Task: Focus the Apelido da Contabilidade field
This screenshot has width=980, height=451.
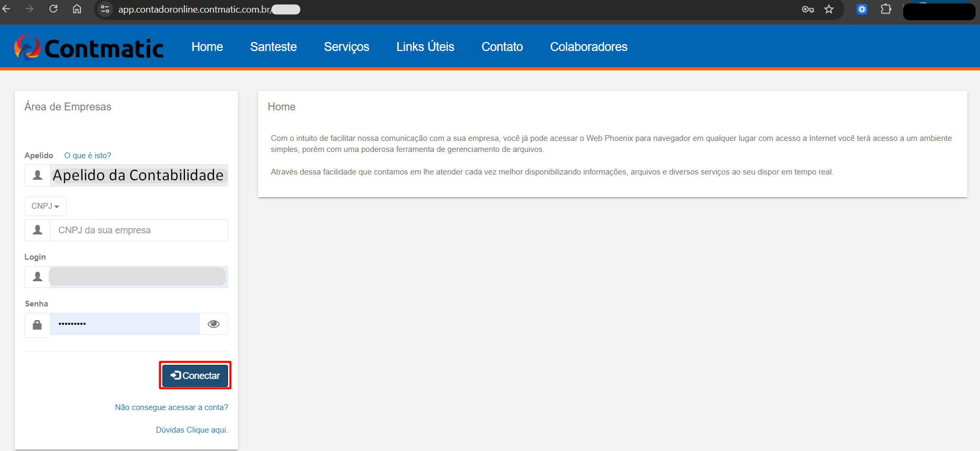Action: coord(139,175)
